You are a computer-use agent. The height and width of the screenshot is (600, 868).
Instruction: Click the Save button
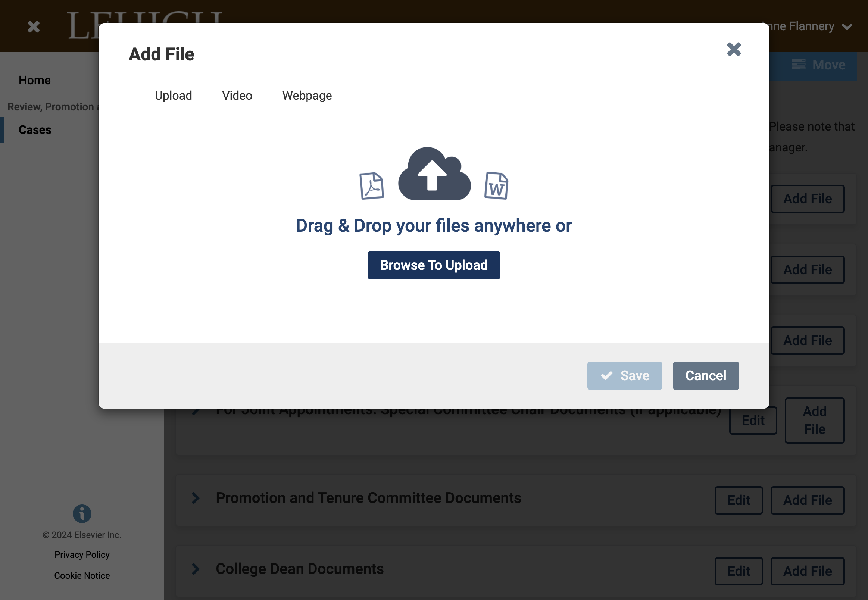click(x=624, y=376)
